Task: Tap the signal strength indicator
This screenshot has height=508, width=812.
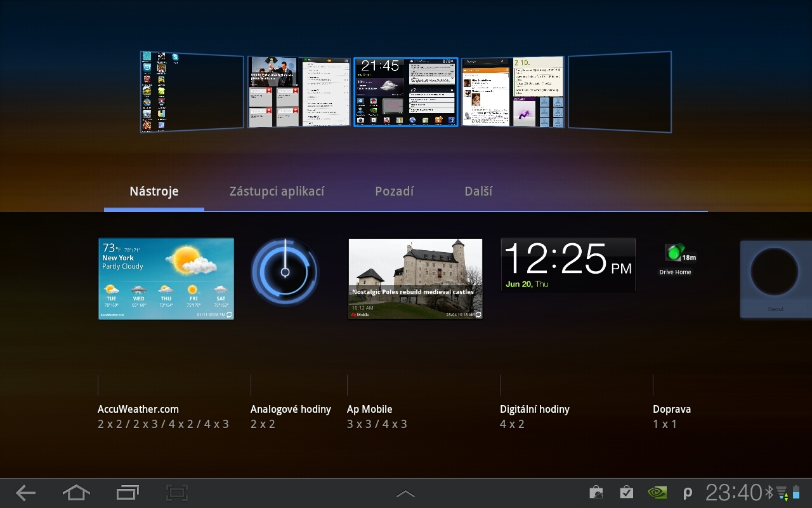Action: click(x=783, y=494)
